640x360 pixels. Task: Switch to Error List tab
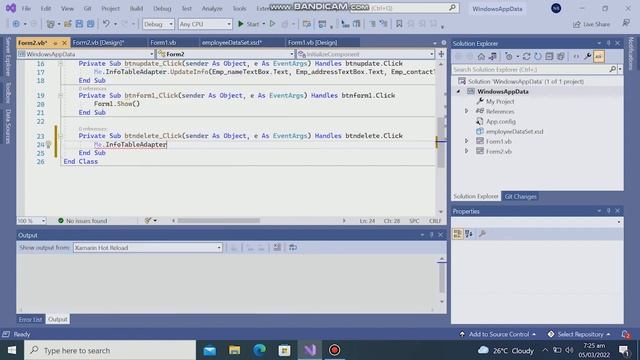30,320
